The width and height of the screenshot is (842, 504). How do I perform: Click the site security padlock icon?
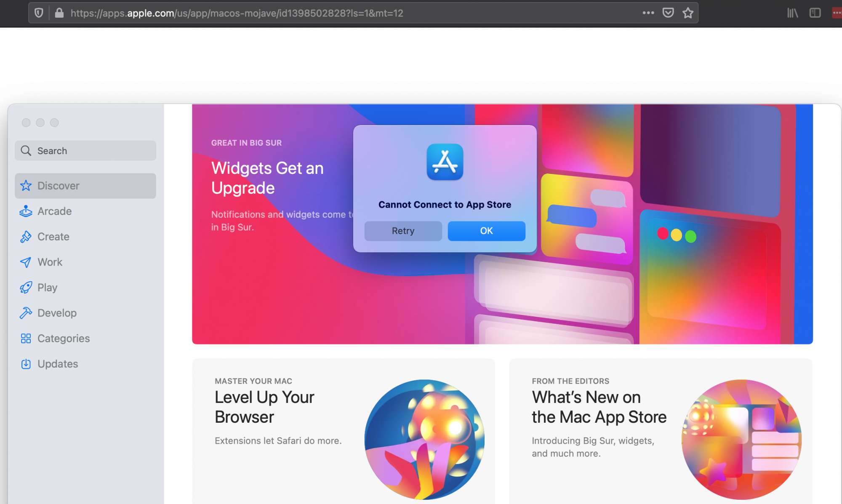pyautogui.click(x=59, y=13)
